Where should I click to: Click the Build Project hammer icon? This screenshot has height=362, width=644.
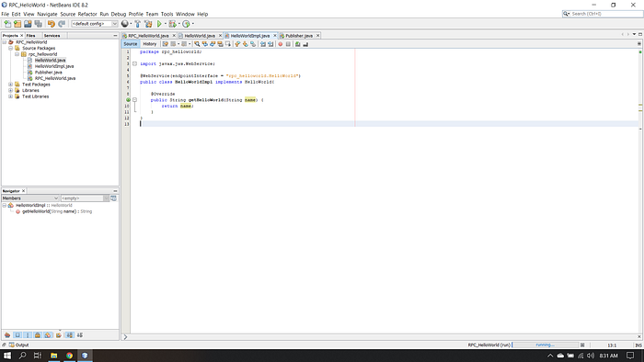138,24
